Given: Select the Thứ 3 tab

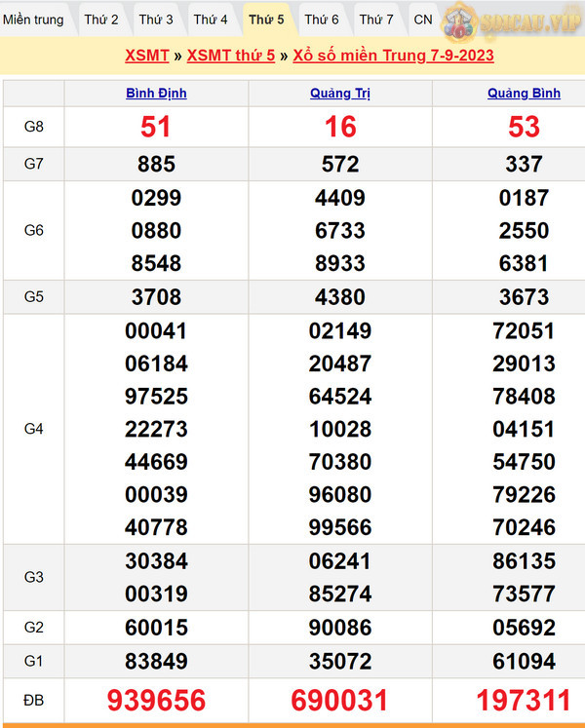Looking at the screenshot, I should pyautogui.click(x=156, y=19).
